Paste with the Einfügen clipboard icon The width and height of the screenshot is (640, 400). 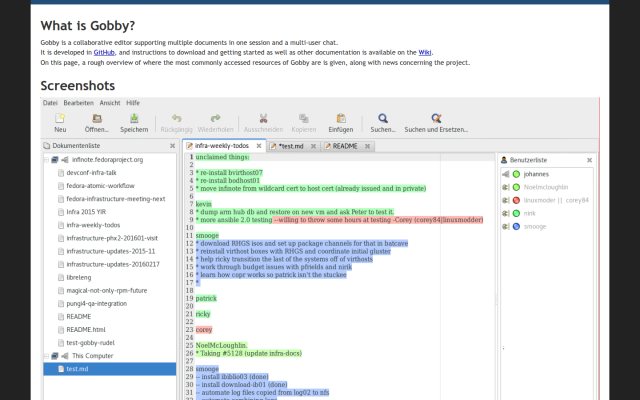pyautogui.click(x=341, y=118)
